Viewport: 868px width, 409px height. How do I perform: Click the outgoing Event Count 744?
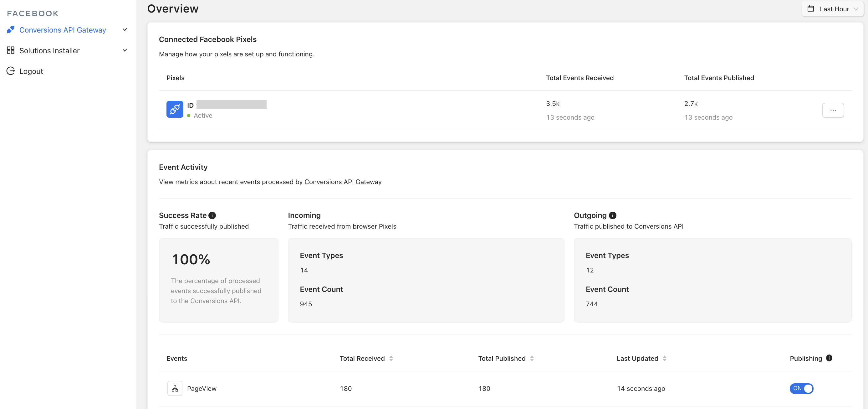(592, 304)
